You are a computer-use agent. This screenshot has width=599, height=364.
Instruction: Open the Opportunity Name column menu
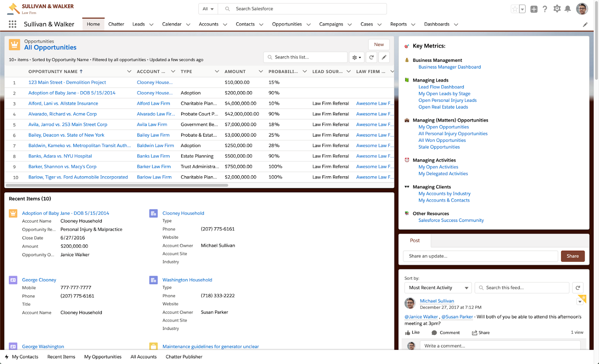pos(129,71)
